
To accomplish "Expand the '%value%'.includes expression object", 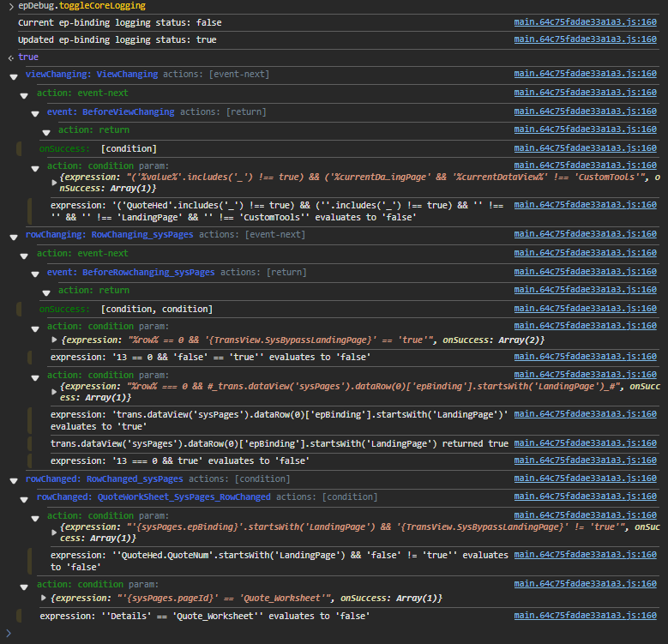I will [54, 183].
